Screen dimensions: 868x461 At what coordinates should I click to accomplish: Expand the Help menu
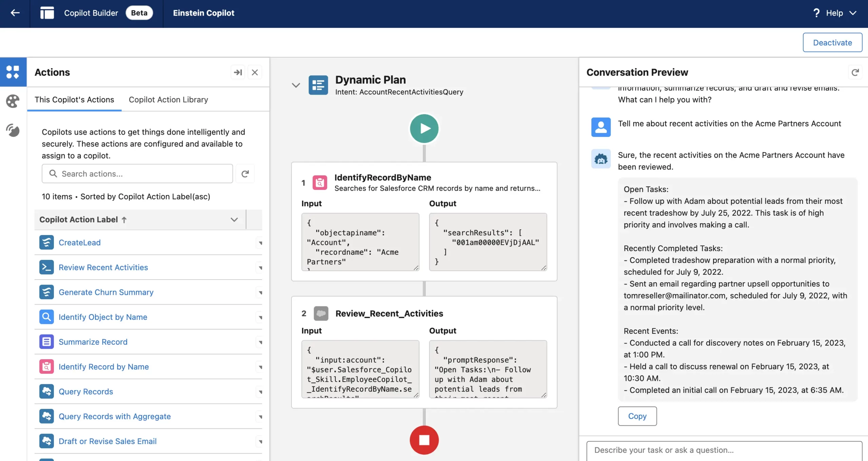tap(835, 13)
